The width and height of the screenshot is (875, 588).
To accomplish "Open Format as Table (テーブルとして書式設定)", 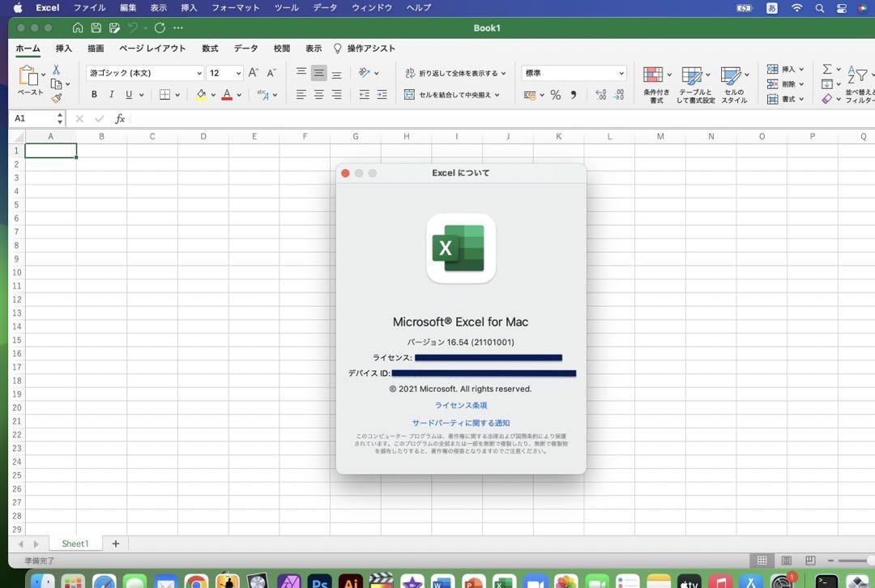I will pos(695,84).
